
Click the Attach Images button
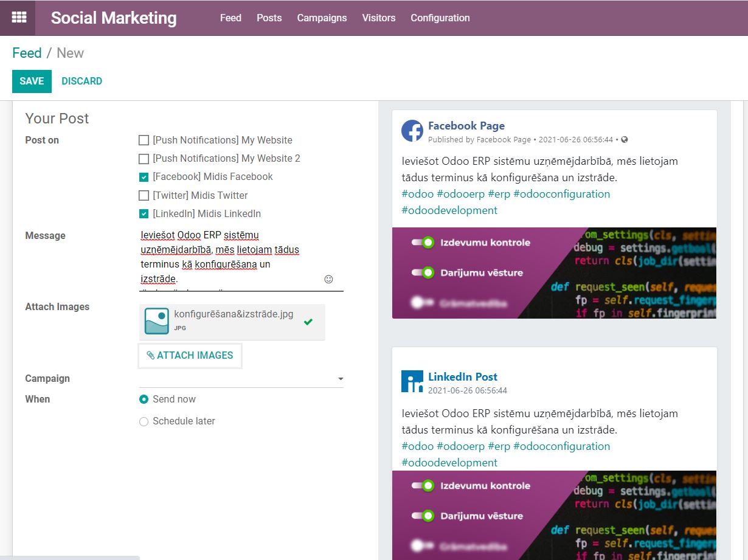[x=190, y=356]
